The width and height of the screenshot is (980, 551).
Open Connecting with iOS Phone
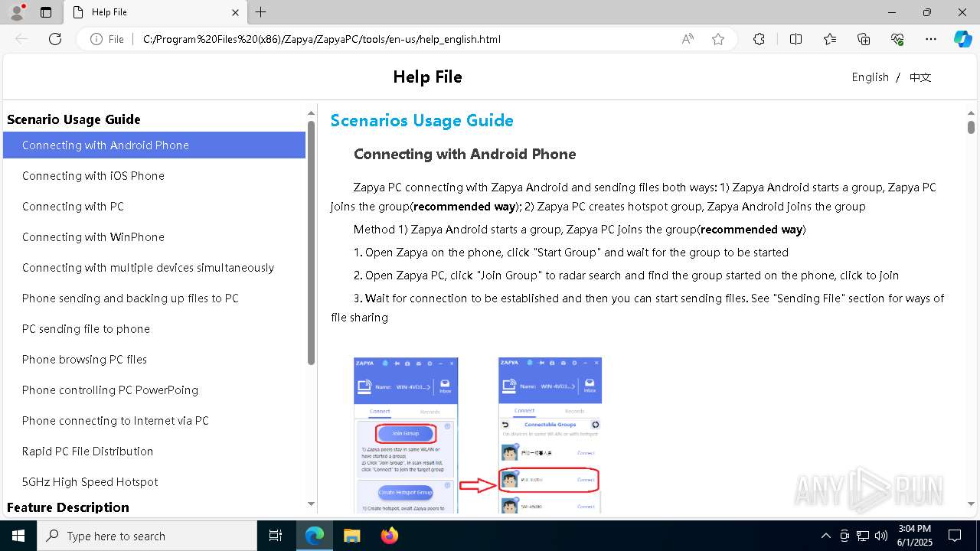pyautogui.click(x=154, y=176)
